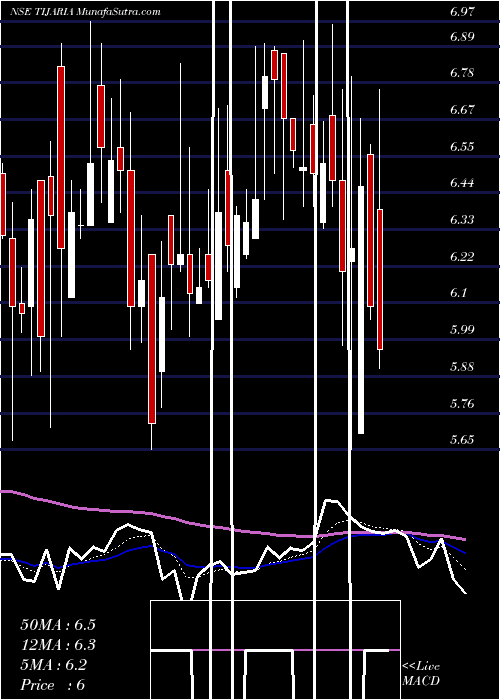Click the 5.88 price axis label
The width and height of the screenshot is (500, 700).
(x=462, y=367)
